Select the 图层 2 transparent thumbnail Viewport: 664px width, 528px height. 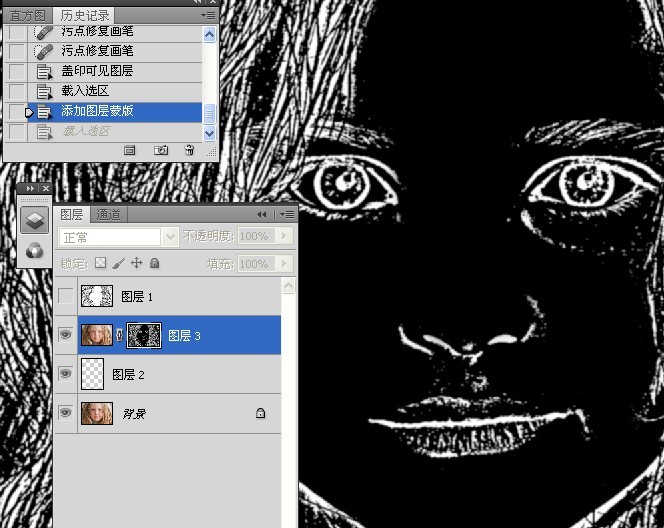(92, 374)
